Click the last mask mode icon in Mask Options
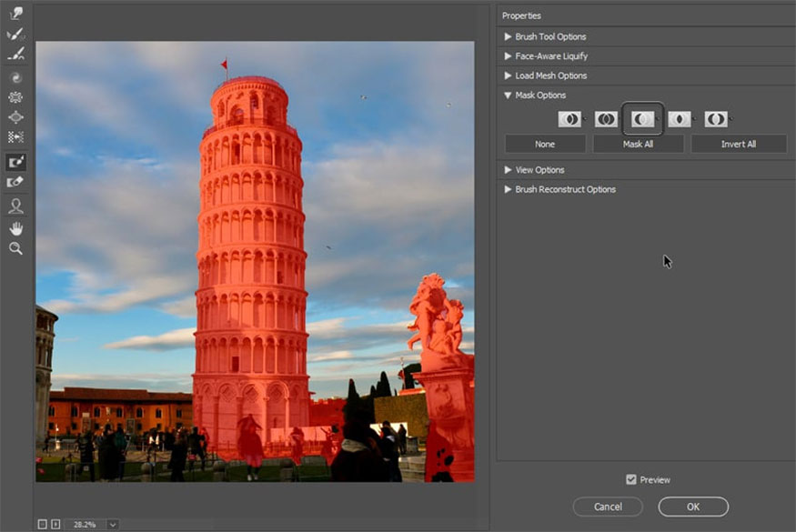 (716, 119)
